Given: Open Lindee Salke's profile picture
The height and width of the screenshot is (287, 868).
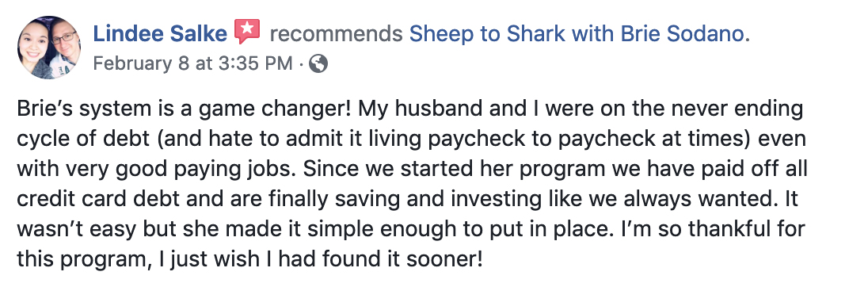Looking at the screenshot, I should [49, 48].
